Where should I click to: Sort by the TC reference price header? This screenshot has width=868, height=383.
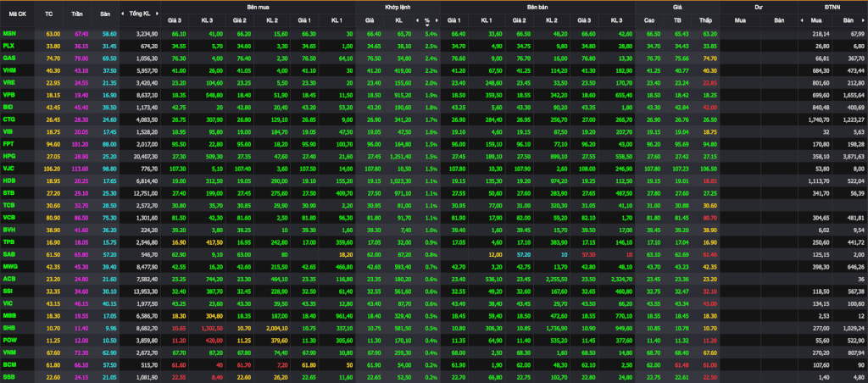click(48, 13)
